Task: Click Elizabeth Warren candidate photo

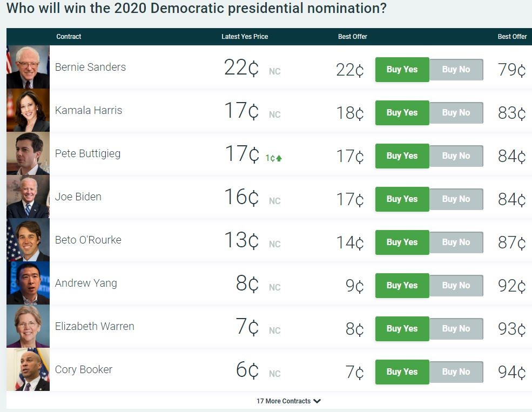Action: point(28,326)
